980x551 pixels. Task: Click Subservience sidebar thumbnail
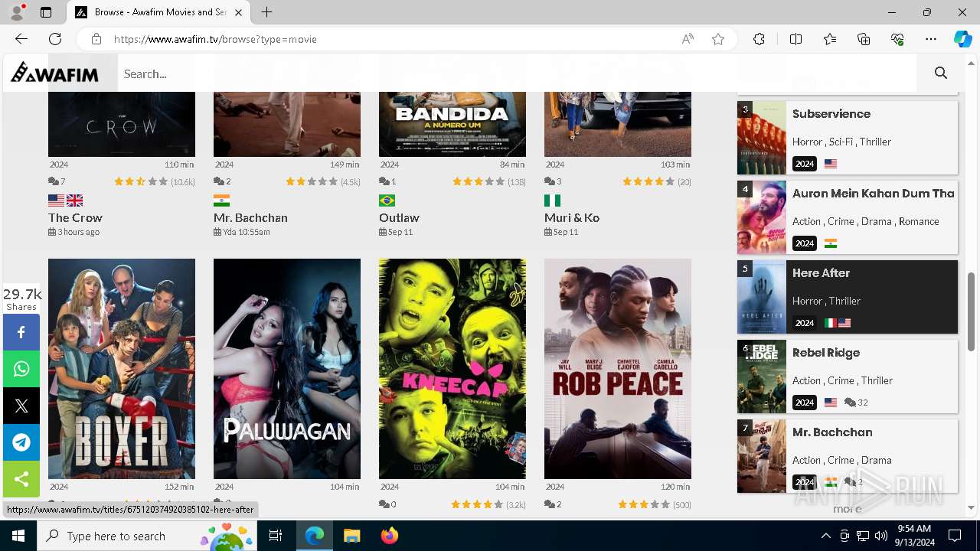click(x=762, y=138)
